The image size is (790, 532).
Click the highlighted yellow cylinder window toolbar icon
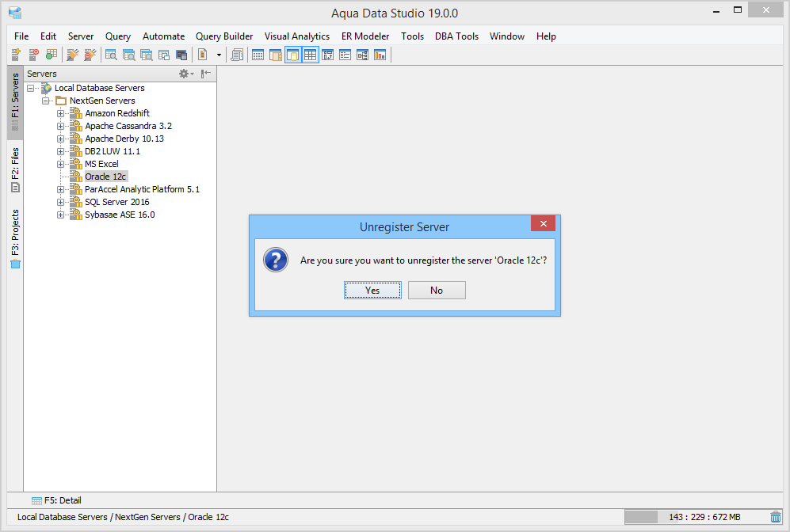pos(292,55)
